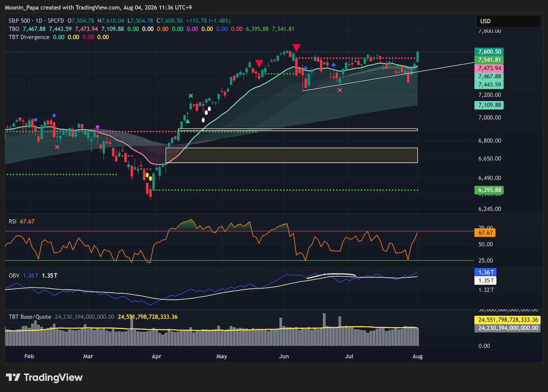This screenshot has width=548, height=392.
Task: Click the yellow 24,551,798,728,333.36 axis label
Action: pyautogui.click(x=507, y=320)
